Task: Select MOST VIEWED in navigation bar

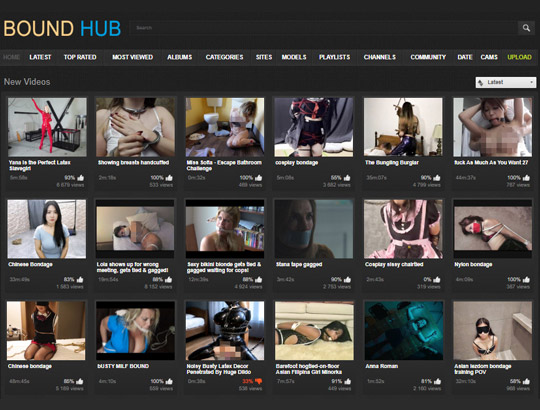Action: 133,57
